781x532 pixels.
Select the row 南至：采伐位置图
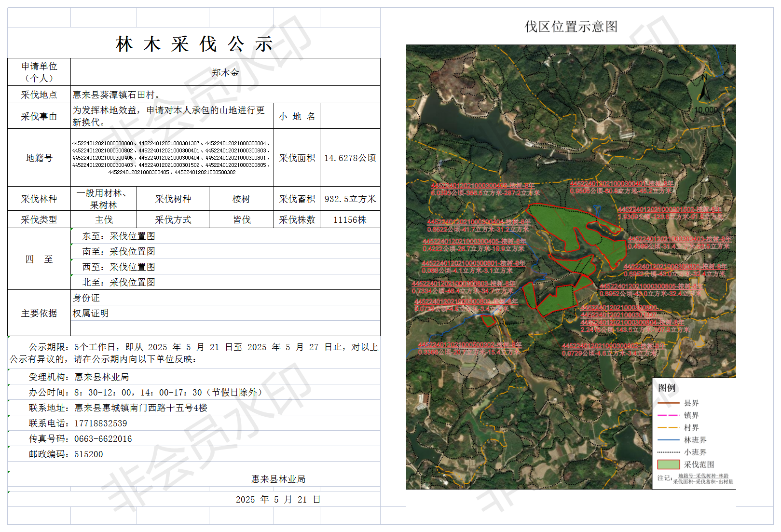point(225,251)
